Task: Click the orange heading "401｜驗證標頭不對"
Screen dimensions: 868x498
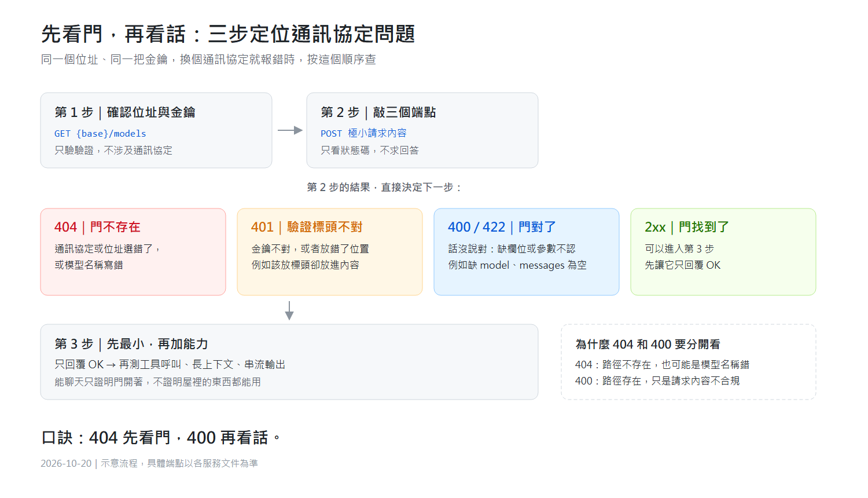Action: 307,227
